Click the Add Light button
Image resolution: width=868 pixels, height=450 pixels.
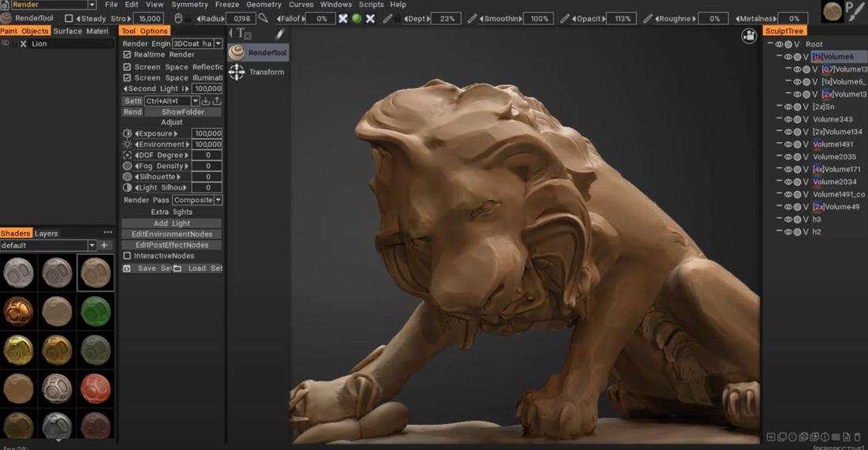[x=171, y=223]
